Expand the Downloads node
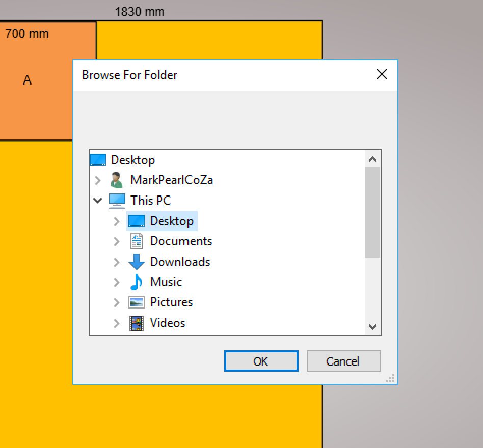The image size is (483, 448). (117, 262)
